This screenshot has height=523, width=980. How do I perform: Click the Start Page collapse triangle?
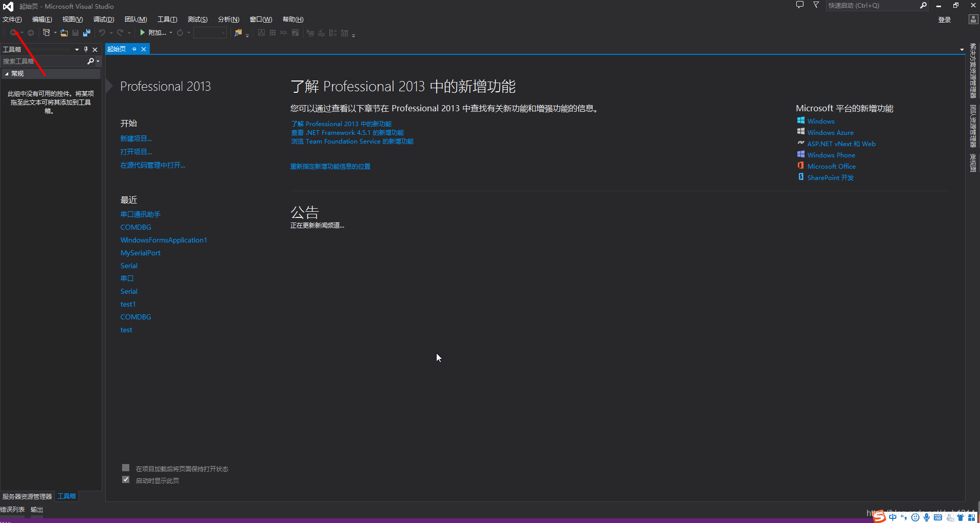[109, 86]
